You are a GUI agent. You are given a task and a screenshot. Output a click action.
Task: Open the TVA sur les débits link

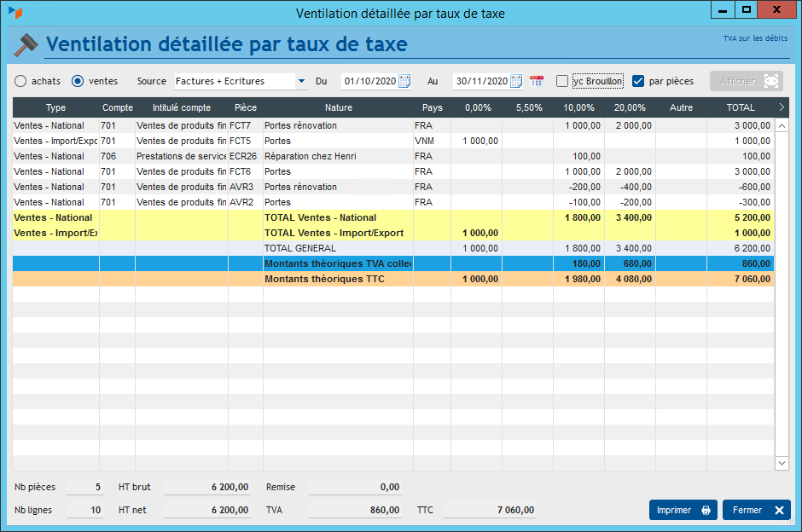(754, 38)
